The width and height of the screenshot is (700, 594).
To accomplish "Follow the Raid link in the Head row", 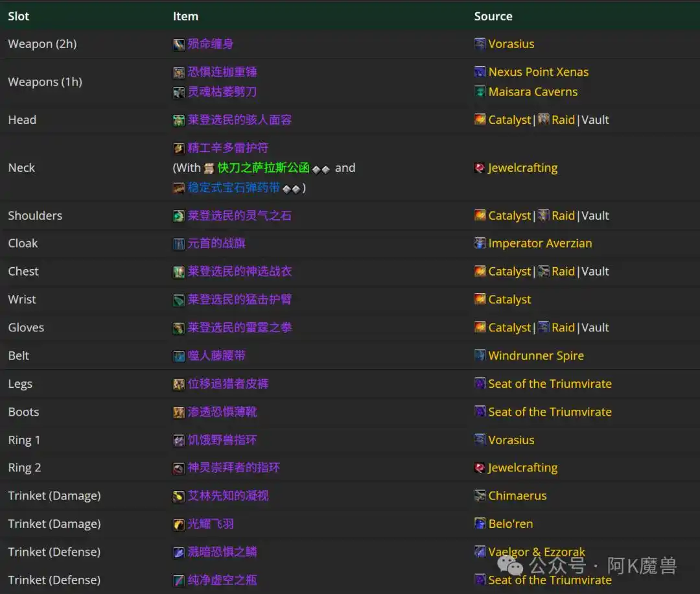I will click(x=563, y=120).
